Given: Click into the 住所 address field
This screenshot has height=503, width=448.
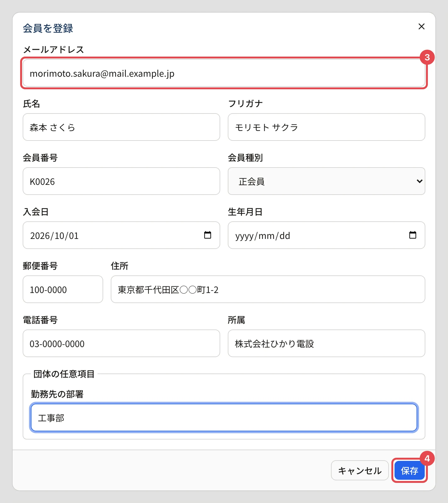Looking at the screenshot, I should [268, 289].
